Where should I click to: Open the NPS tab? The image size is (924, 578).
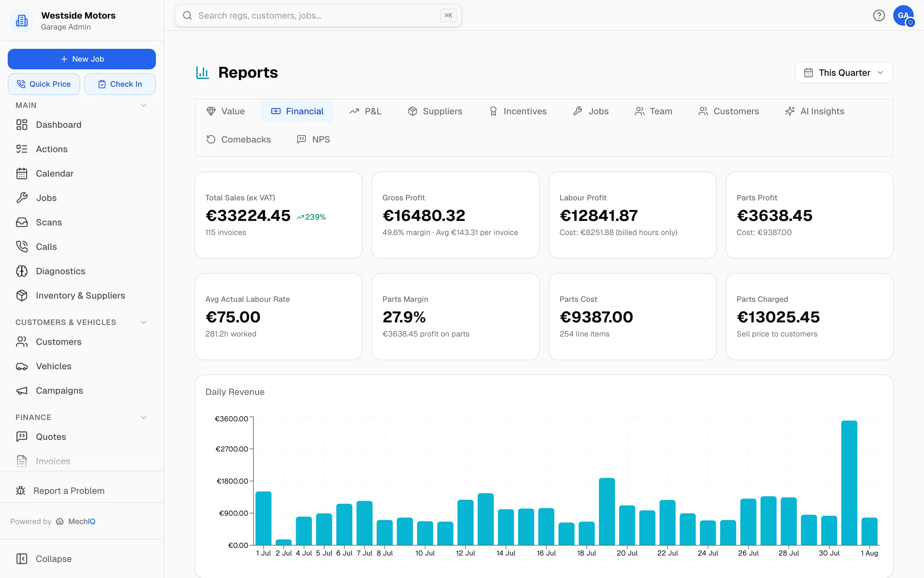pyautogui.click(x=313, y=140)
